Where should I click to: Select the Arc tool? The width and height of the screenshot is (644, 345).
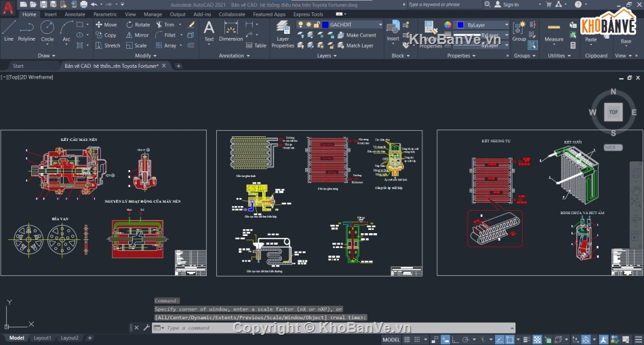pos(66,31)
